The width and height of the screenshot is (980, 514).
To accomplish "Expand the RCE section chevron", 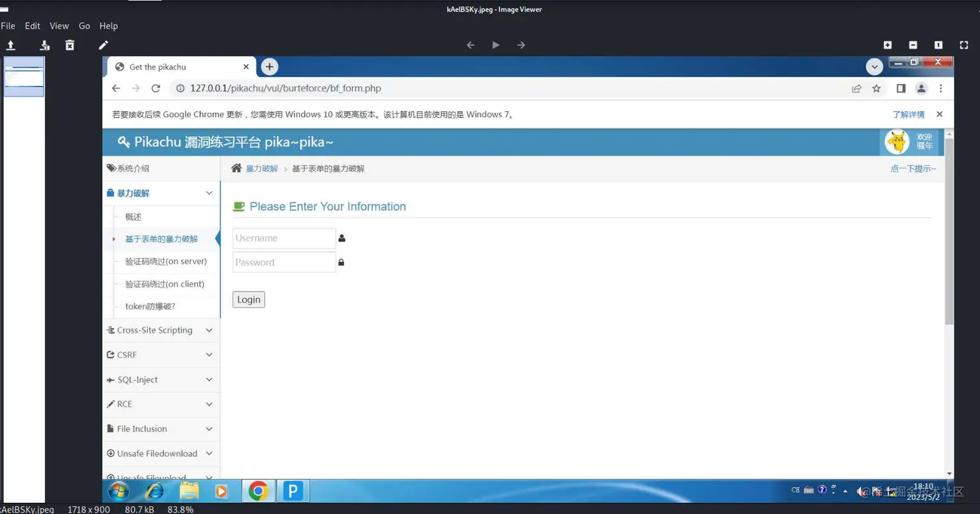I will pyautogui.click(x=209, y=404).
